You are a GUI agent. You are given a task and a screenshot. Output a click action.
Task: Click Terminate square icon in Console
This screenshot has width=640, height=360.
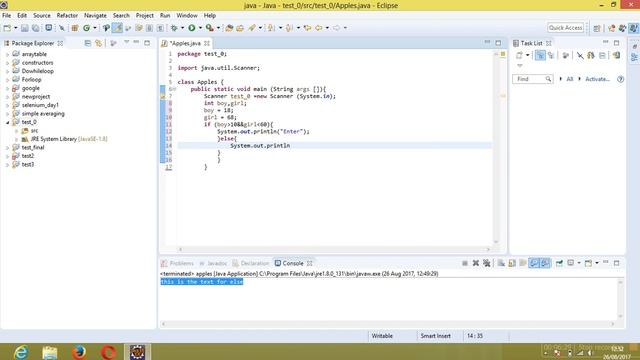(464, 263)
